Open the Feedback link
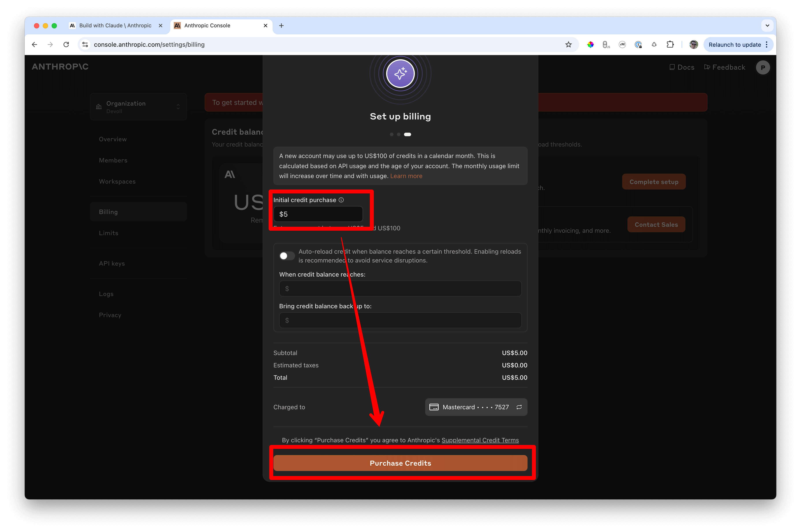This screenshot has height=532, width=801. click(x=725, y=67)
